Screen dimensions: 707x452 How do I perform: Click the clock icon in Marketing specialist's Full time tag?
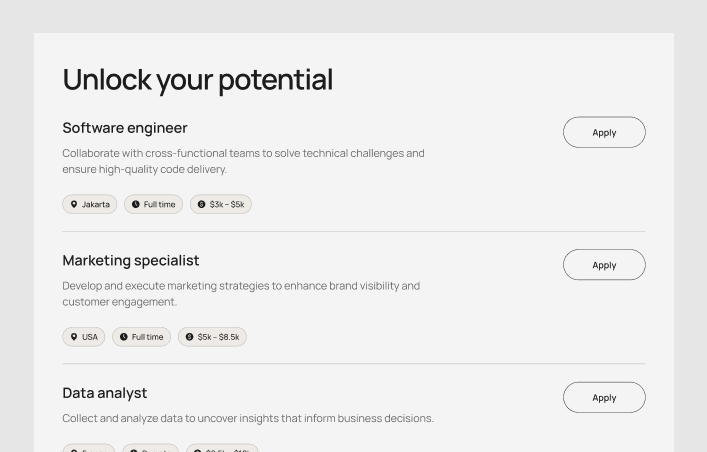[x=124, y=337]
